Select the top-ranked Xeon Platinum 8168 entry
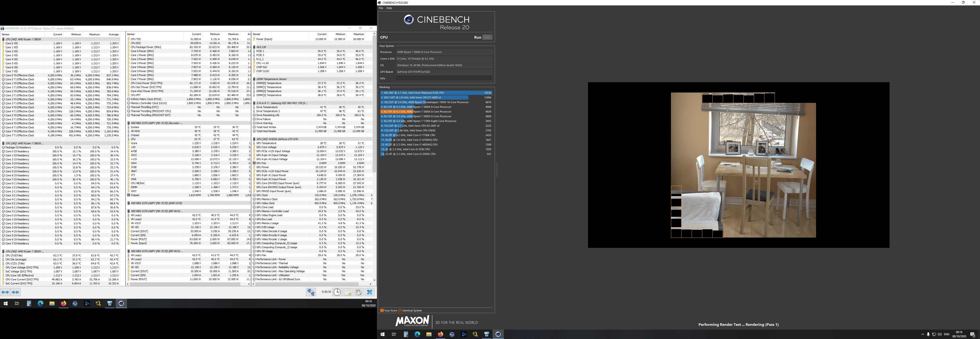 click(x=436, y=93)
